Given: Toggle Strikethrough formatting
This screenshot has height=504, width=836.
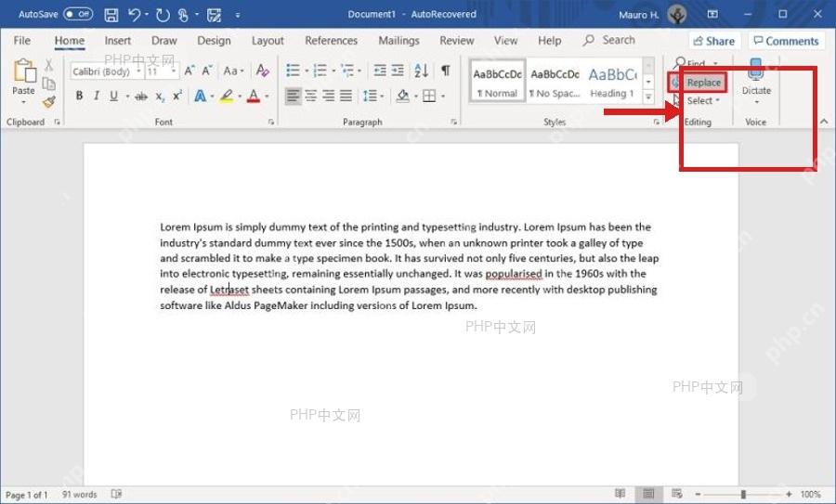Looking at the screenshot, I should pos(141,97).
